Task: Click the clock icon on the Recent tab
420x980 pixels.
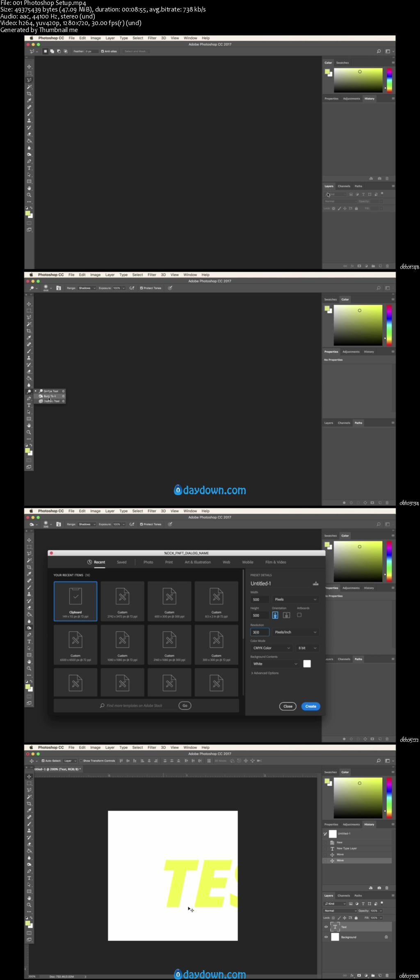Action: point(89,562)
